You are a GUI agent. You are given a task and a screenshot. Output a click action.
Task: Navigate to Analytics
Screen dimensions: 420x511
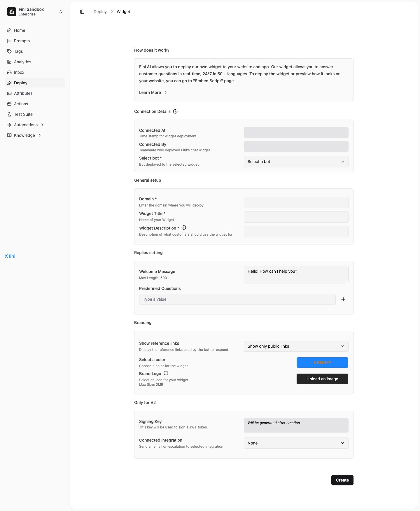tap(35, 62)
